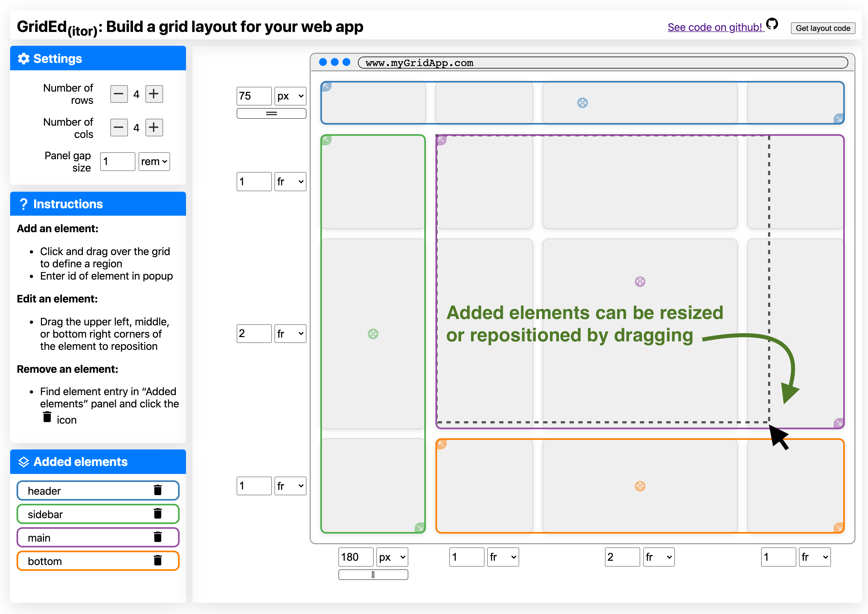Viewport: 868px width, 614px height.
Task: Click blue header's upper-left resize corner
Action: click(326, 87)
